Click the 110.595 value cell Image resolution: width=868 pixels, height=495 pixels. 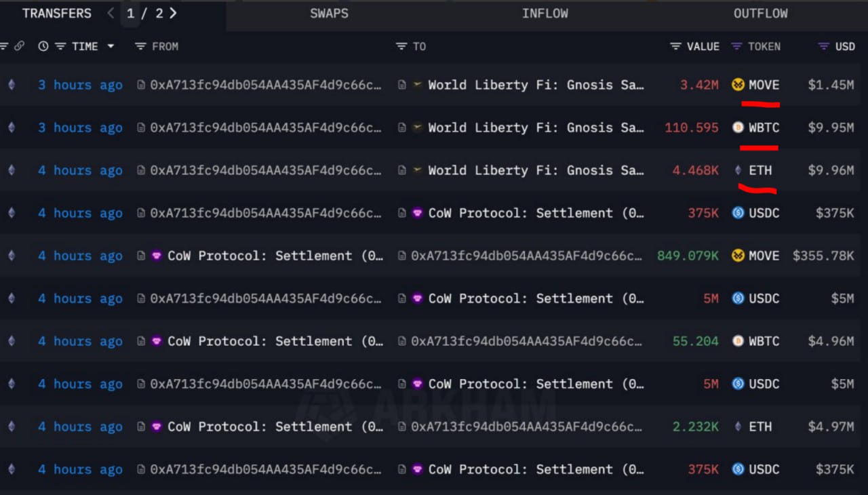[692, 127]
